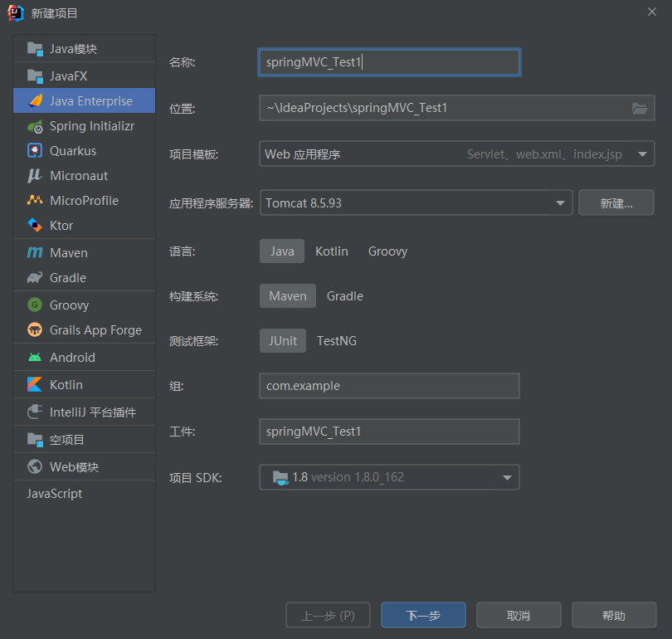Browse location with the folder icon
672x639 pixels.
[640, 109]
